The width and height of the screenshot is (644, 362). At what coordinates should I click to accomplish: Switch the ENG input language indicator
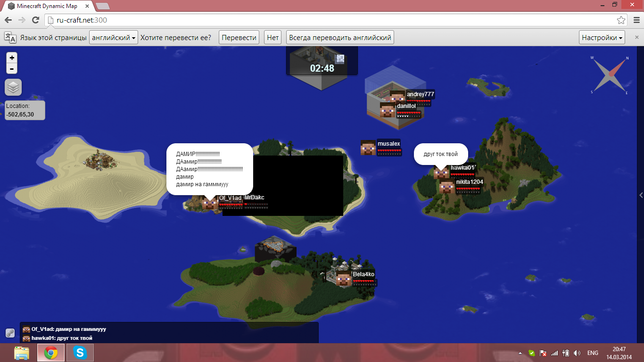pos(593,353)
